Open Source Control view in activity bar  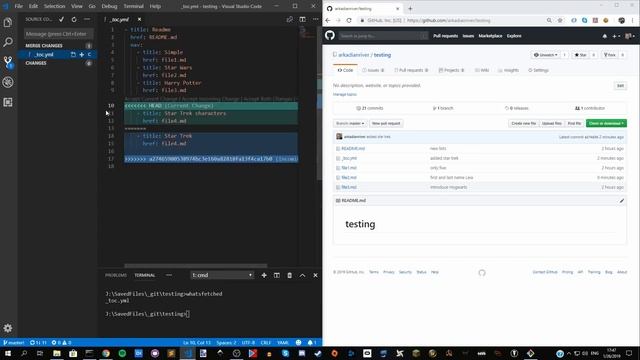tap(8, 62)
